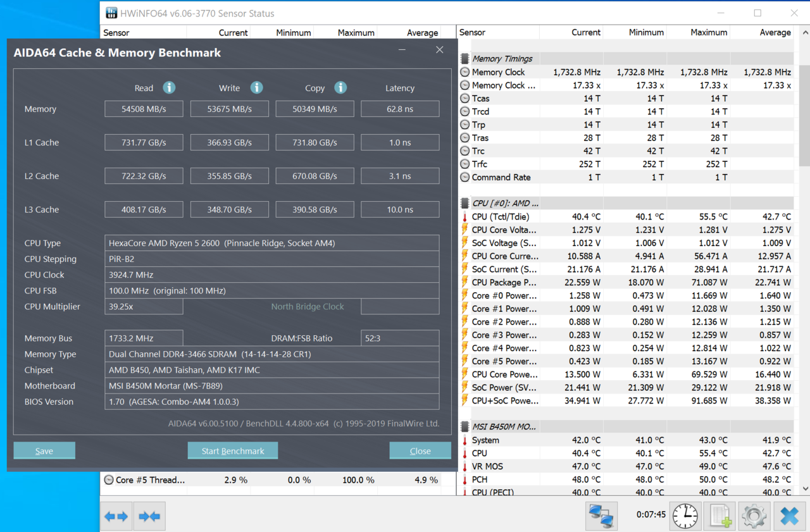
Task: Click the CPU (Tctl/Tdie) thermometer icon
Action: pos(465,217)
